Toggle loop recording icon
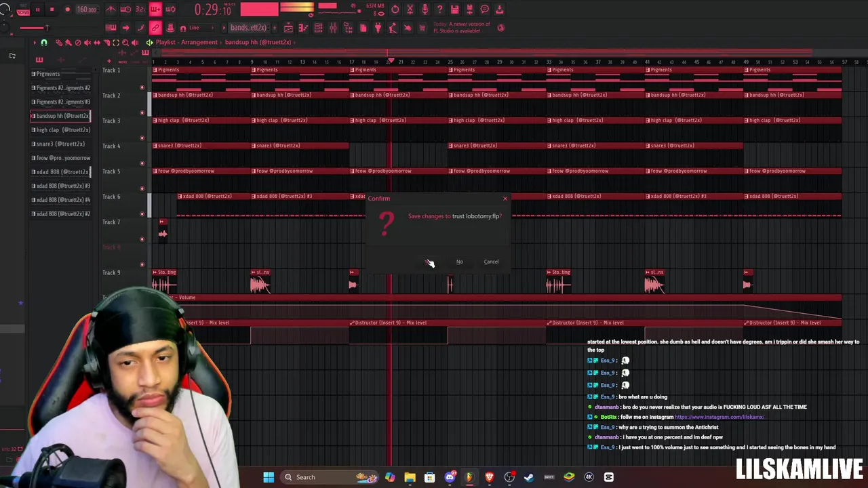 point(170,9)
